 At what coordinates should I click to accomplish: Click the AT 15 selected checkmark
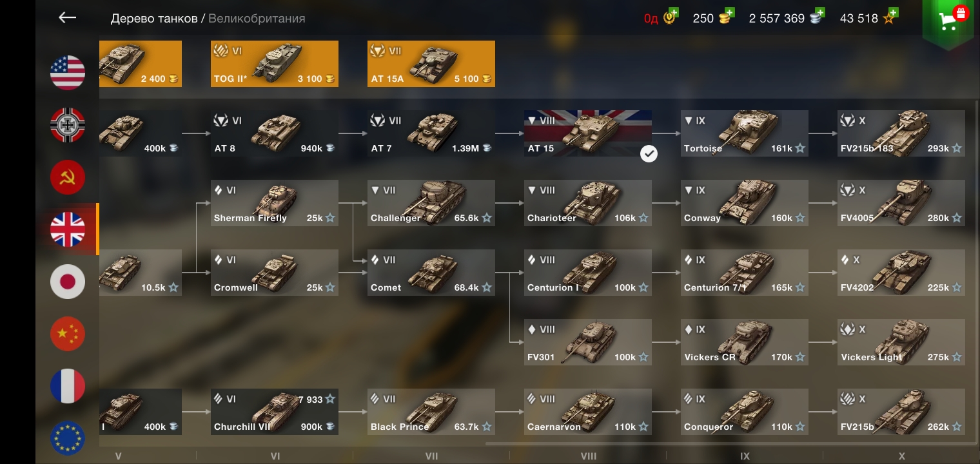(649, 153)
